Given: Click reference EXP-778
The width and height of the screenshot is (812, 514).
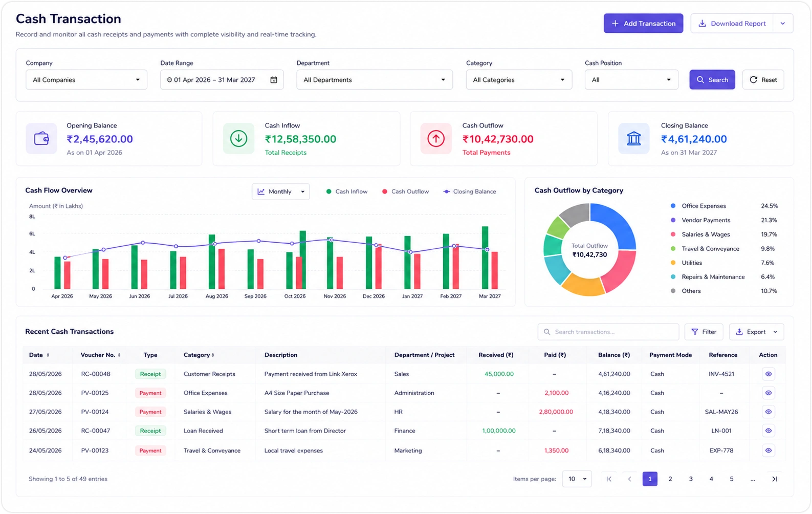Looking at the screenshot, I should [x=721, y=451].
